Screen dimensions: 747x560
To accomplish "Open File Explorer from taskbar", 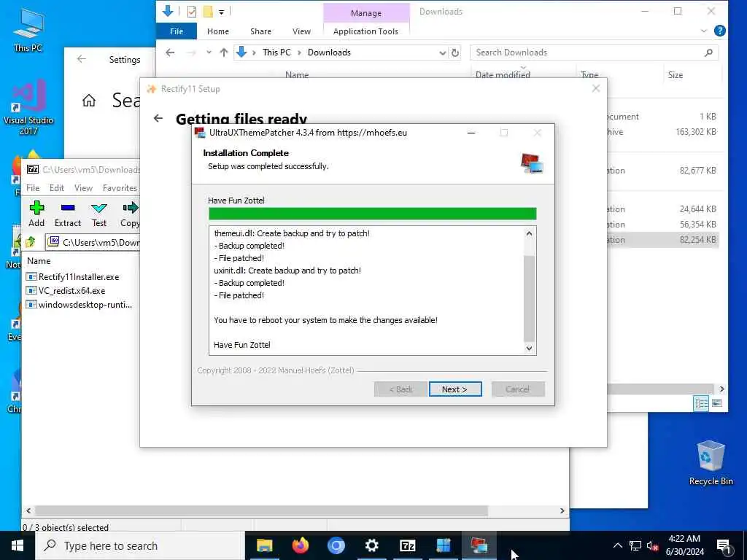I will [x=264, y=545].
